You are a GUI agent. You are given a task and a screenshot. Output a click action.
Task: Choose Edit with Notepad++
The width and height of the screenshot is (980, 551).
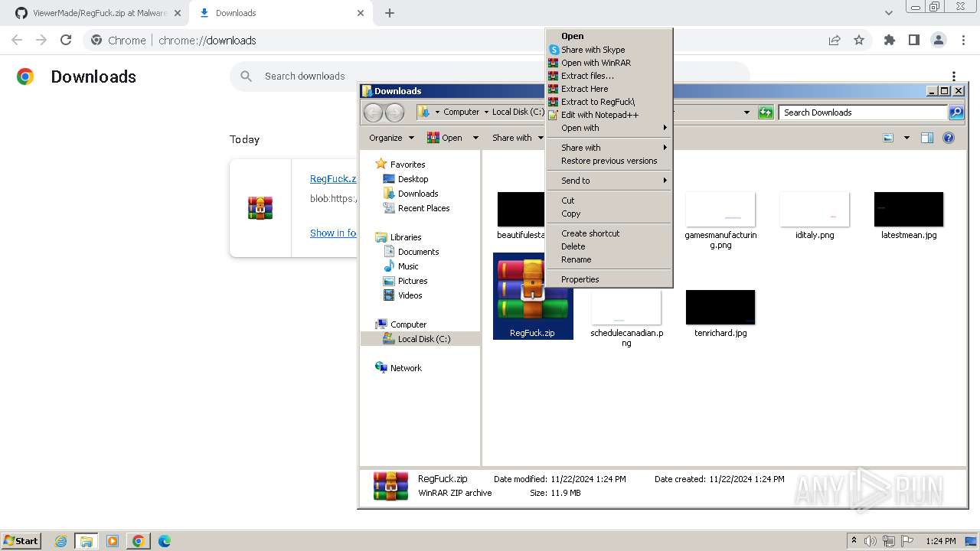(x=609, y=115)
